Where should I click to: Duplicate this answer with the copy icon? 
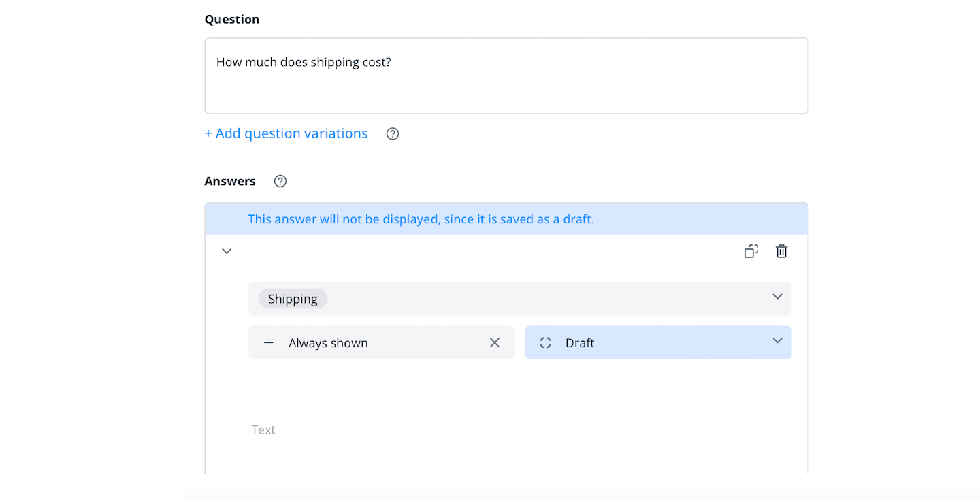pos(751,251)
